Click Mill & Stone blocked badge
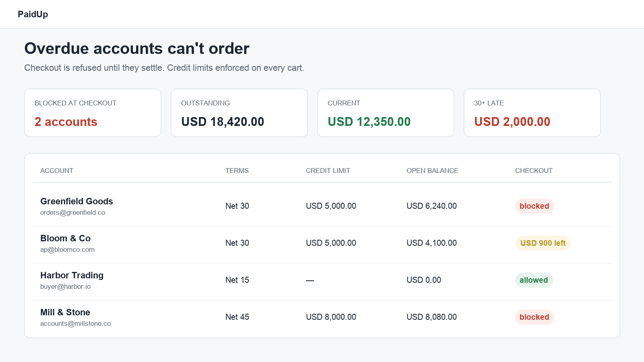The height and width of the screenshot is (362, 644). (535, 317)
